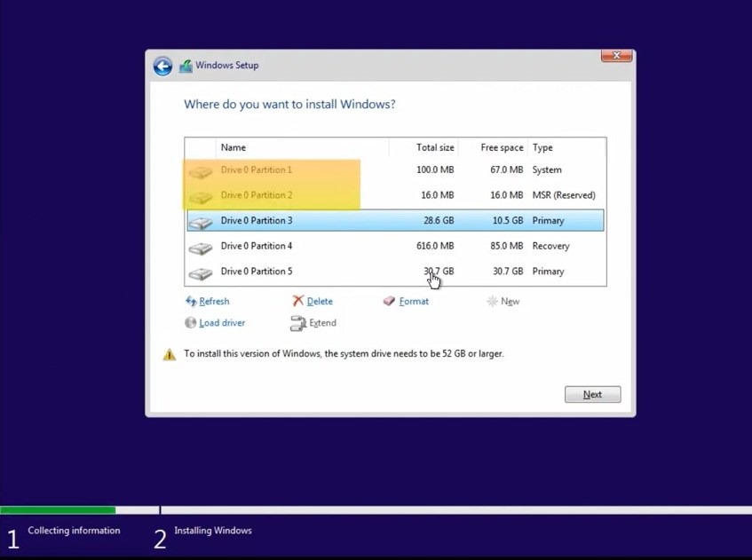This screenshot has width=752, height=560.
Task: Click the yellow warning triangle icon
Action: pyautogui.click(x=170, y=354)
